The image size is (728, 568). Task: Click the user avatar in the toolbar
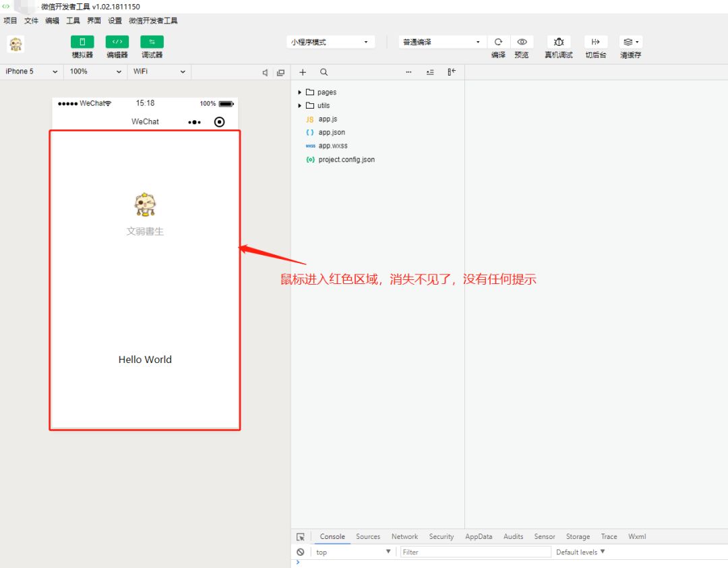16,45
